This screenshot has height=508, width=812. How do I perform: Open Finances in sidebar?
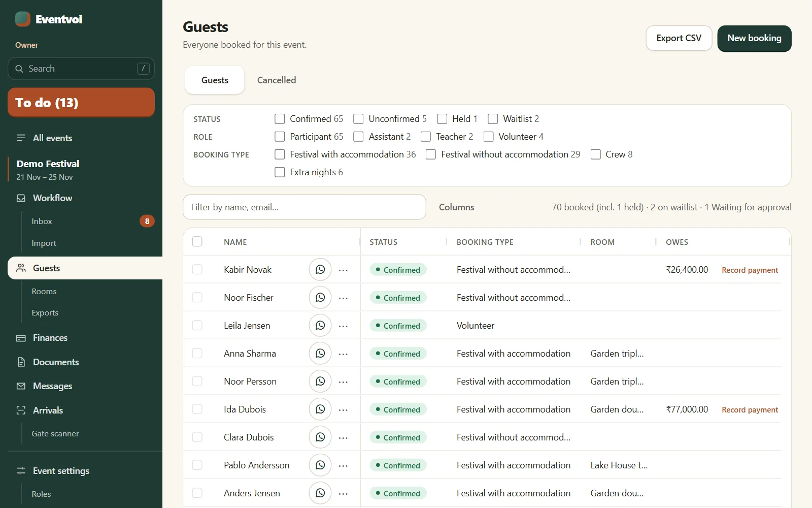pos(81,338)
